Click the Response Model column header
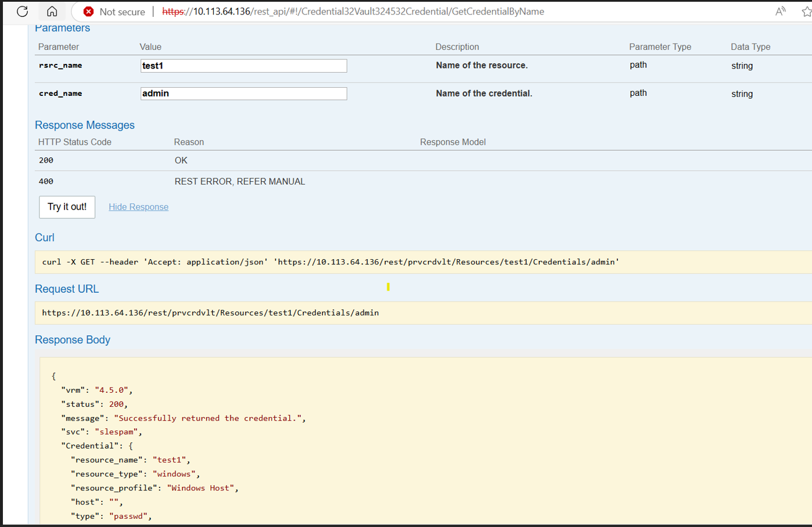The image size is (812, 527). point(453,142)
